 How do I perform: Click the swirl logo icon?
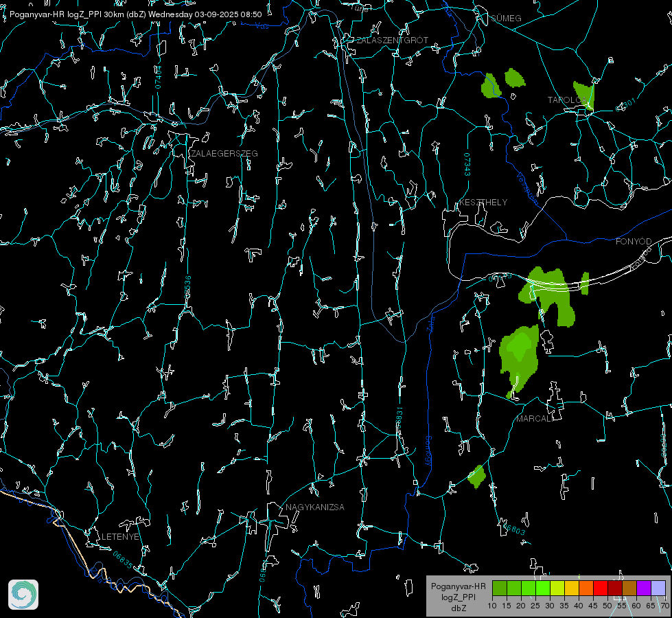(23, 595)
